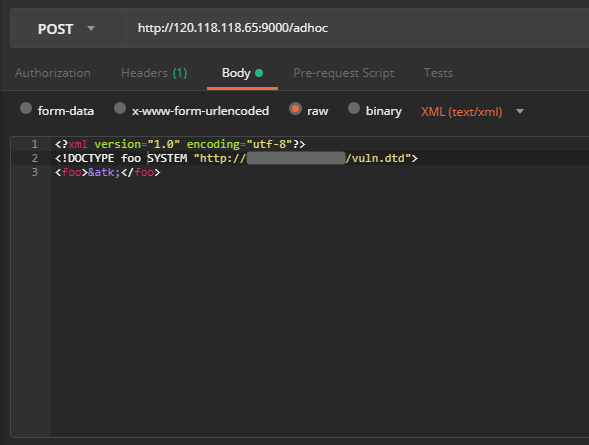Click the green dot indicator on Body tab
Screen dimensions: 589x445
(x=259, y=73)
